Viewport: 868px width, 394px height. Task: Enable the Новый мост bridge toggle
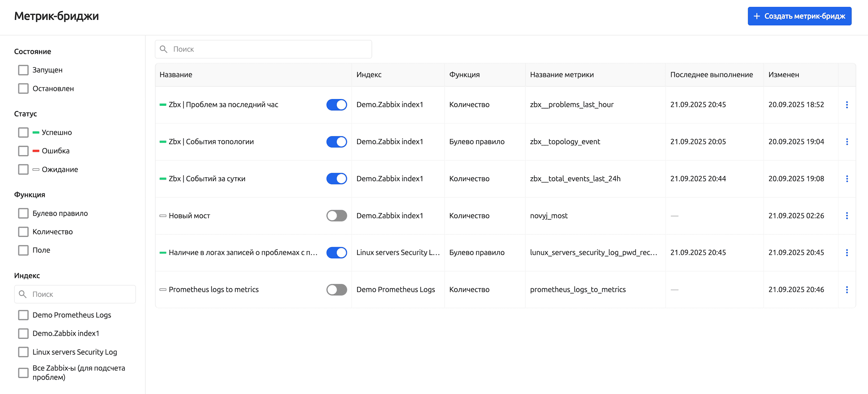336,216
